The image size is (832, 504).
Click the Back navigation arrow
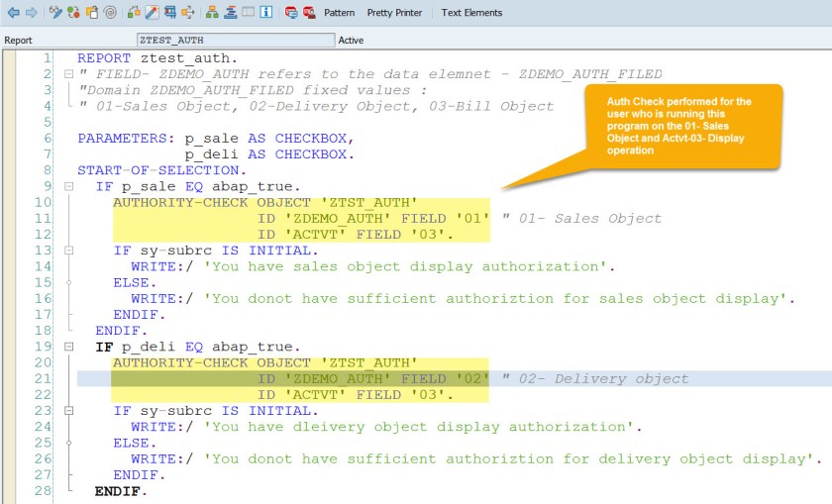(x=13, y=13)
